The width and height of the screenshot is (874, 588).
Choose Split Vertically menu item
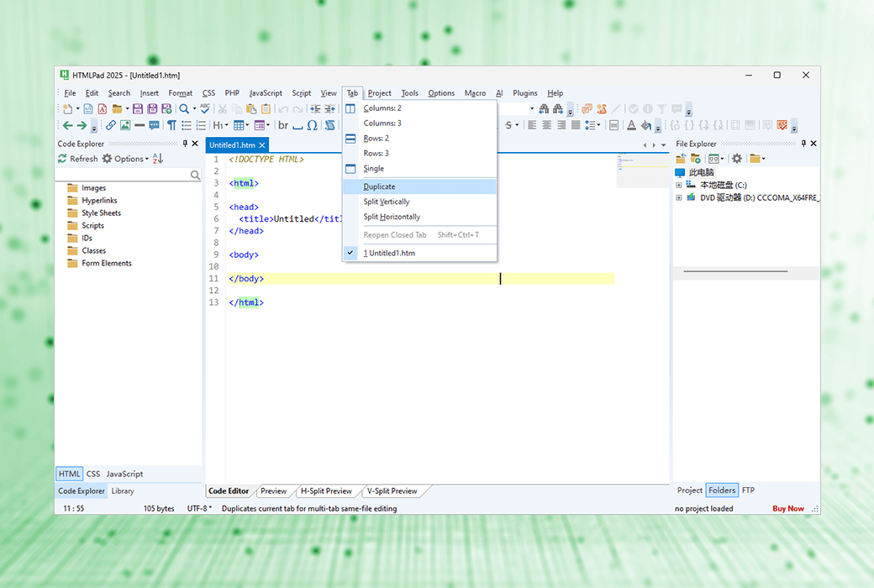(x=419, y=202)
